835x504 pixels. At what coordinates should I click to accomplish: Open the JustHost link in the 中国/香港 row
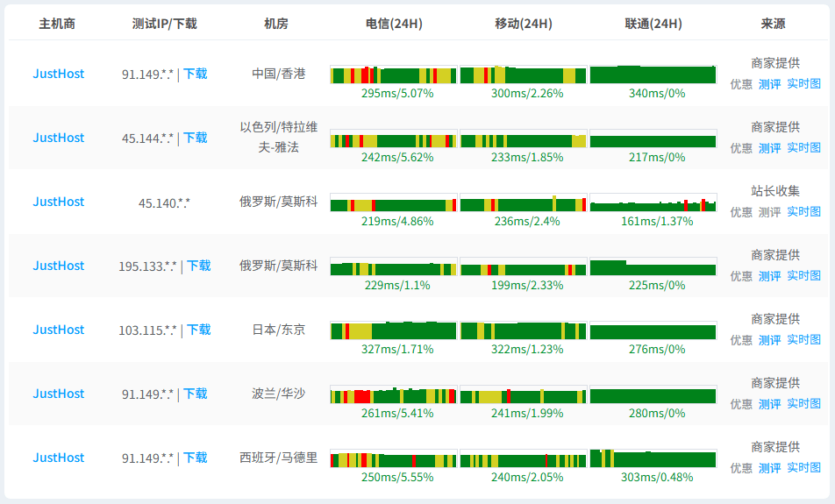coord(59,74)
